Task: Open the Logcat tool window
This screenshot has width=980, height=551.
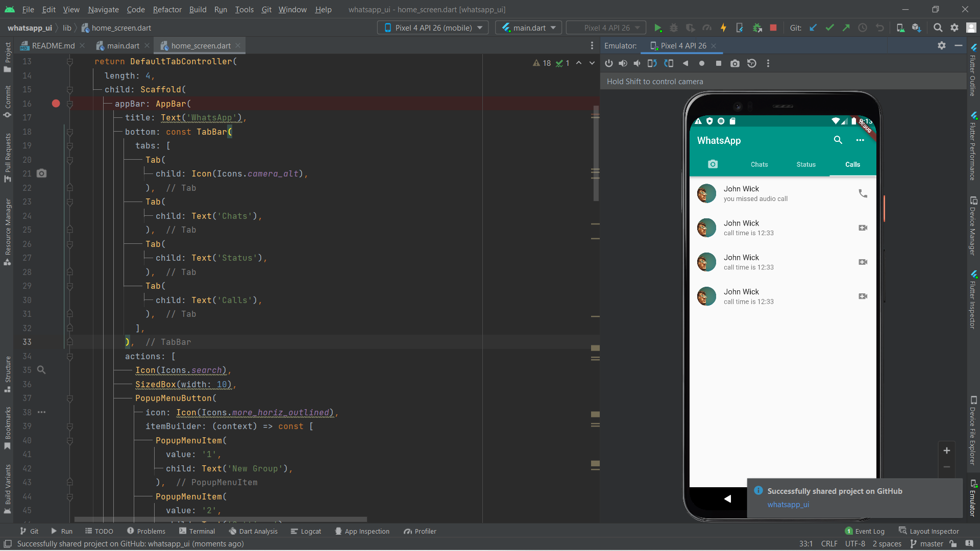Action: pyautogui.click(x=306, y=531)
